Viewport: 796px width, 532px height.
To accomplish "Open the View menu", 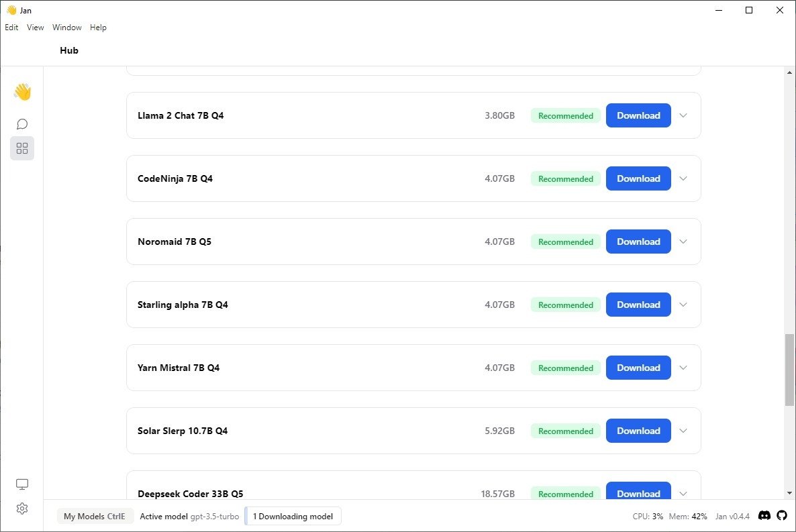I will 36,28.
